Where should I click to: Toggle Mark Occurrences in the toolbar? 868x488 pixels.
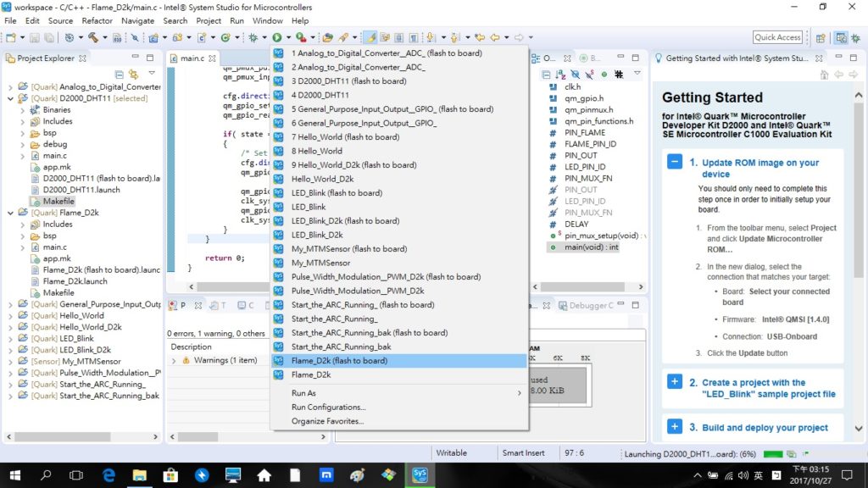(x=370, y=37)
